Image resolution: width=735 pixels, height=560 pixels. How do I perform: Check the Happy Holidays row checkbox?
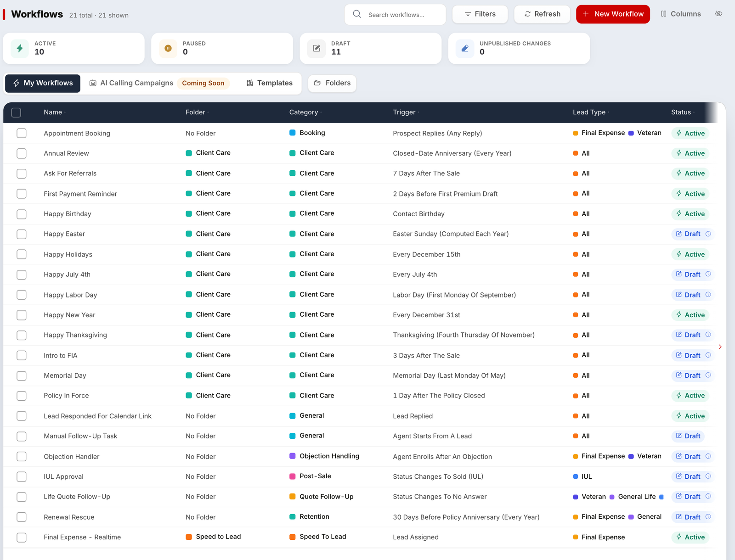click(22, 254)
